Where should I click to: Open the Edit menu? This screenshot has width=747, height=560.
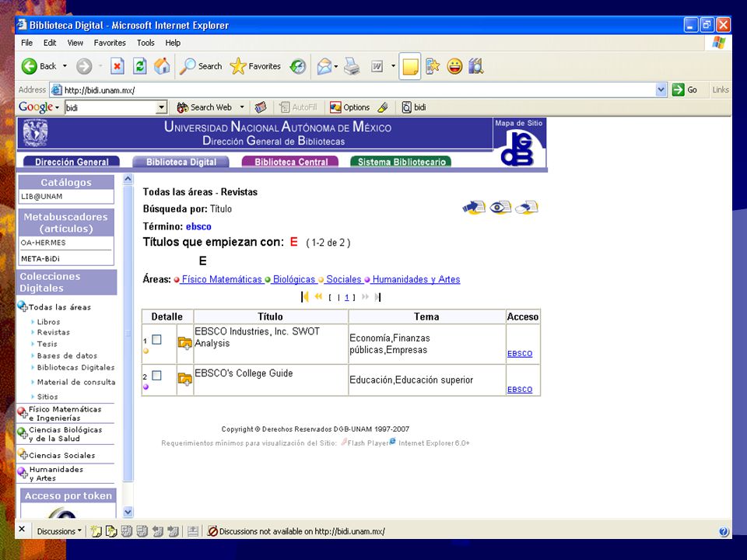click(x=50, y=43)
